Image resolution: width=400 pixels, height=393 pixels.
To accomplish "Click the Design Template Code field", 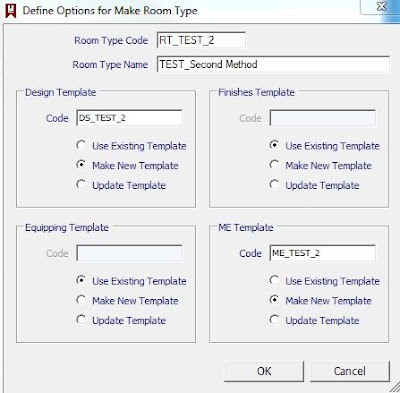I will tap(129, 118).
